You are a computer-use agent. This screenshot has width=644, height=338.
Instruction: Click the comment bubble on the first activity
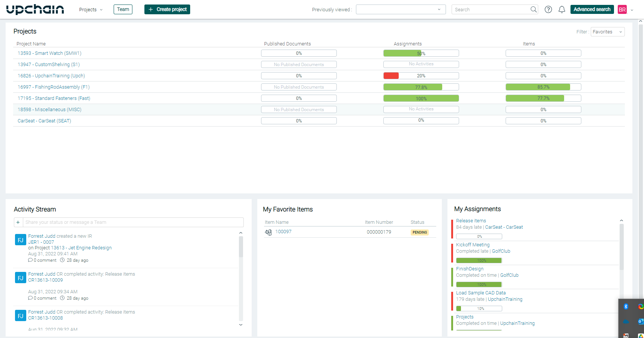coord(30,260)
